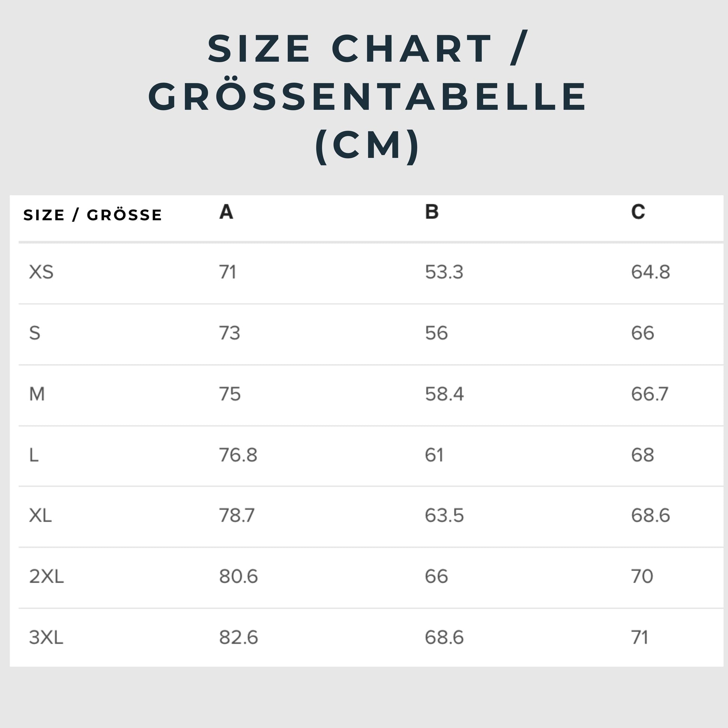Select the 63.5 value in XL row
This screenshot has height=728, width=728.
coord(444,516)
